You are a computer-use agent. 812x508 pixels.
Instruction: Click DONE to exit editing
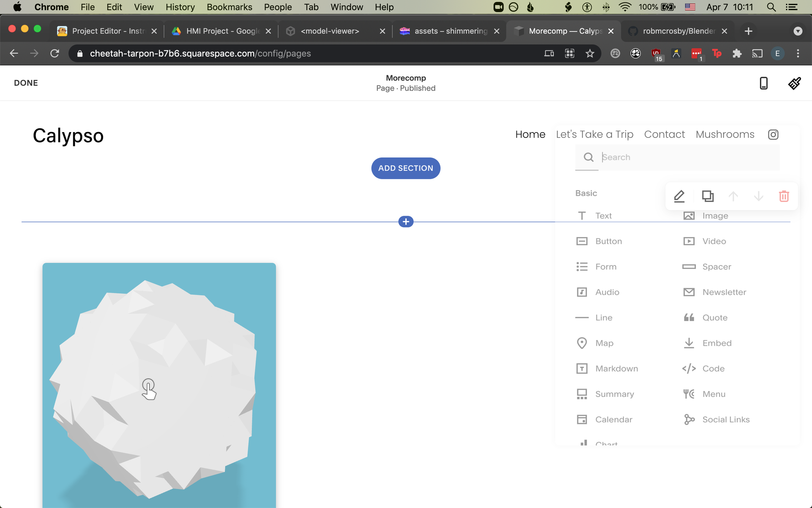pyautogui.click(x=26, y=83)
